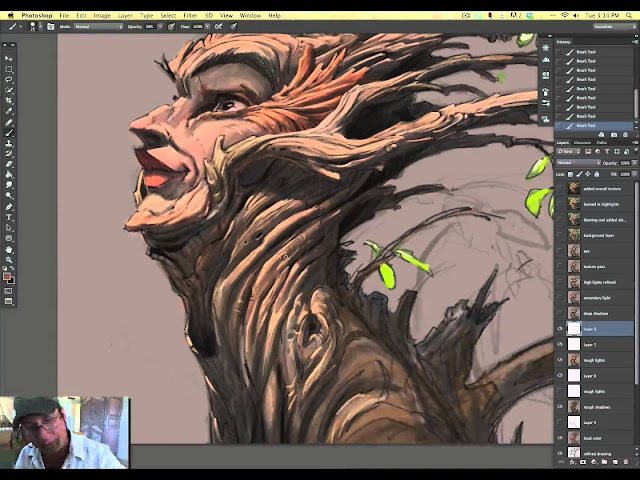
Task: Open brush blending Mode dropdown
Action: [98, 27]
